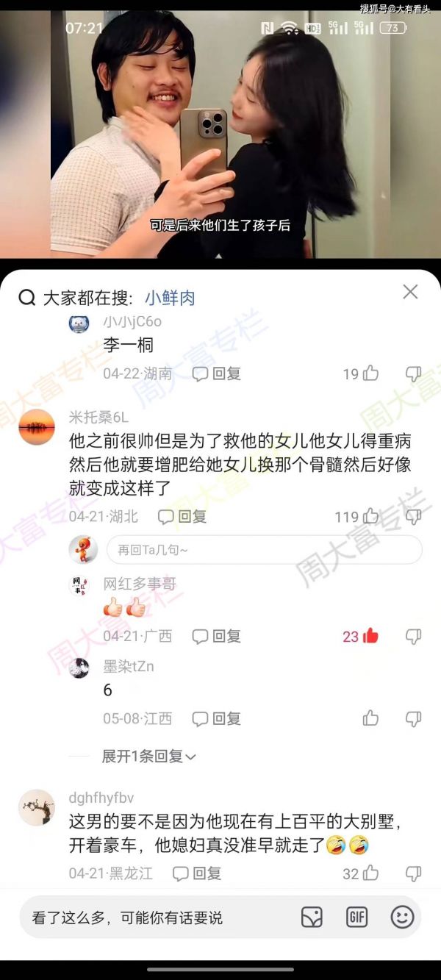
Task: Open 米托桑6L's avatar profile
Action: (37, 427)
